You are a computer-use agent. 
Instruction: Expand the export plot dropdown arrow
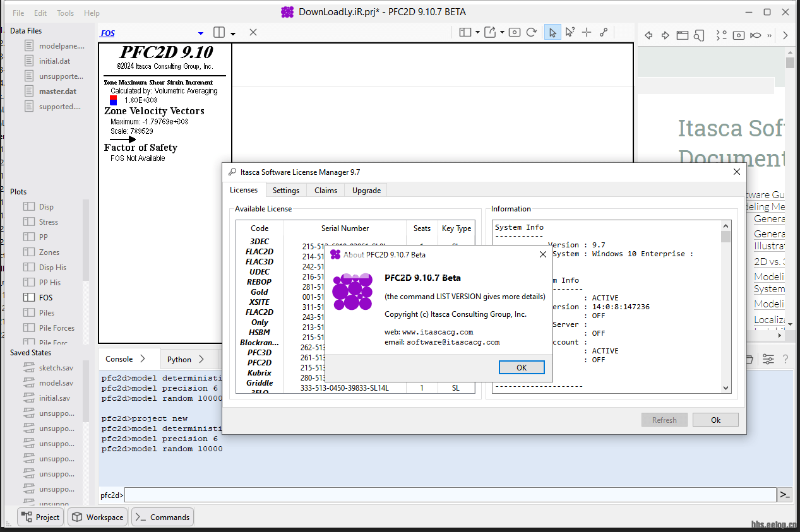(x=502, y=32)
